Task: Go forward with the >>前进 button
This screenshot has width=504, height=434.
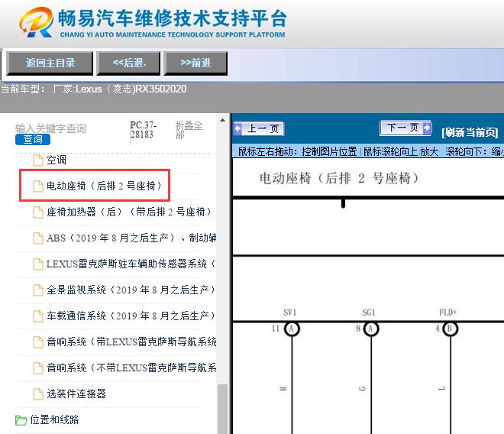Action: tap(195, 63)
